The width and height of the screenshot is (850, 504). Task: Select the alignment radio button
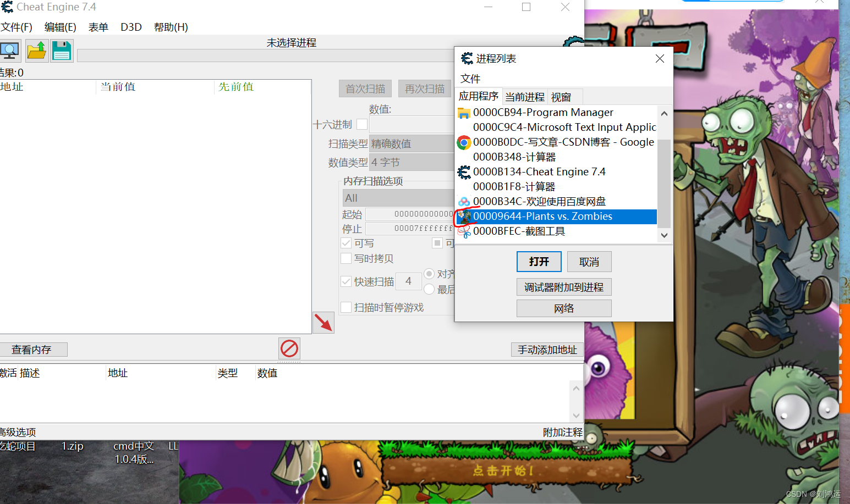(429, 274)
